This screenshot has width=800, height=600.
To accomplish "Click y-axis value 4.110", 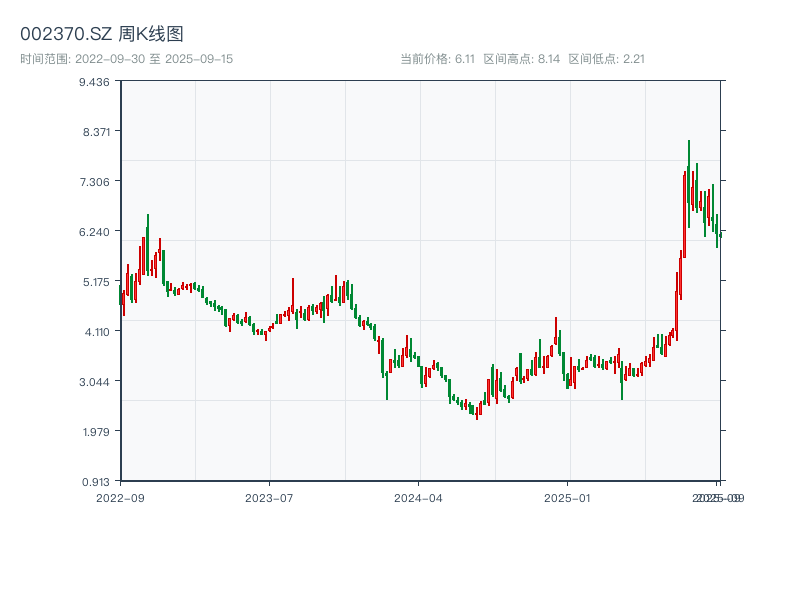I will 97,332.
